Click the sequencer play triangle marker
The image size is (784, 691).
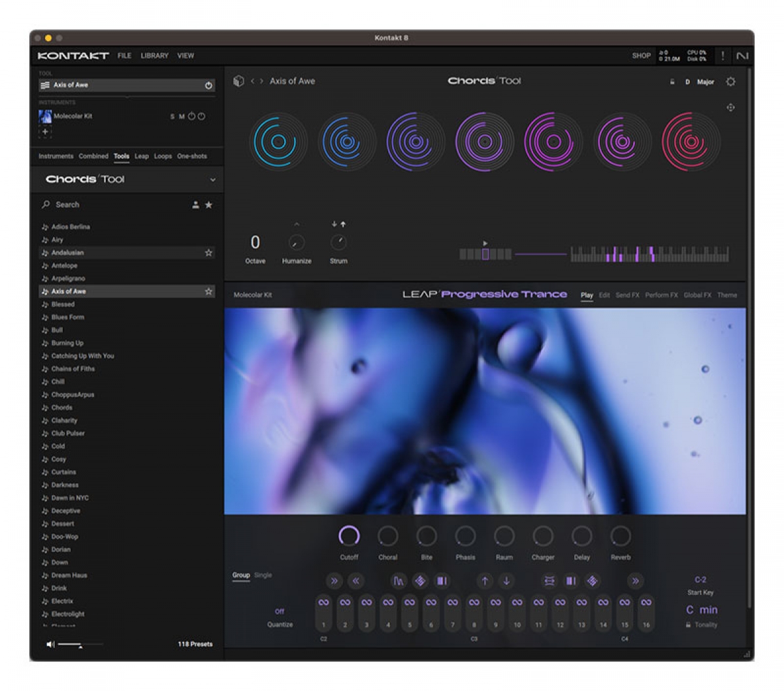tap(485, 243)
